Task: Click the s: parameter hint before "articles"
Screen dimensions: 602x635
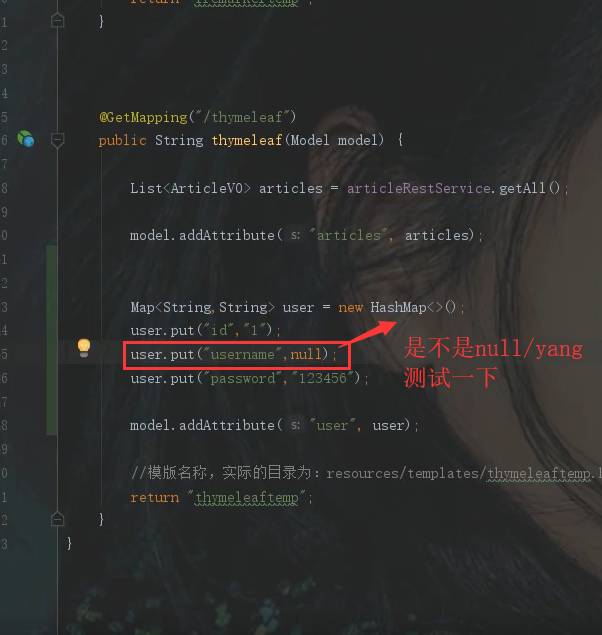Action: [296, 235]
